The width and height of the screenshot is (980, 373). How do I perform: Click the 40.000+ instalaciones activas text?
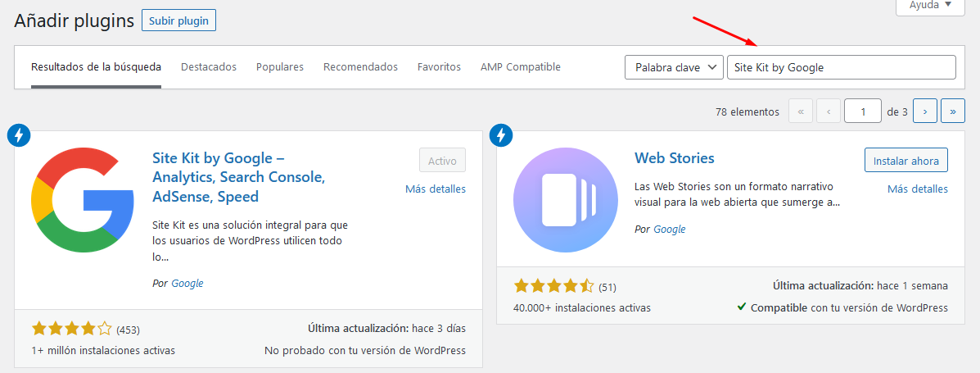(582, 308)
